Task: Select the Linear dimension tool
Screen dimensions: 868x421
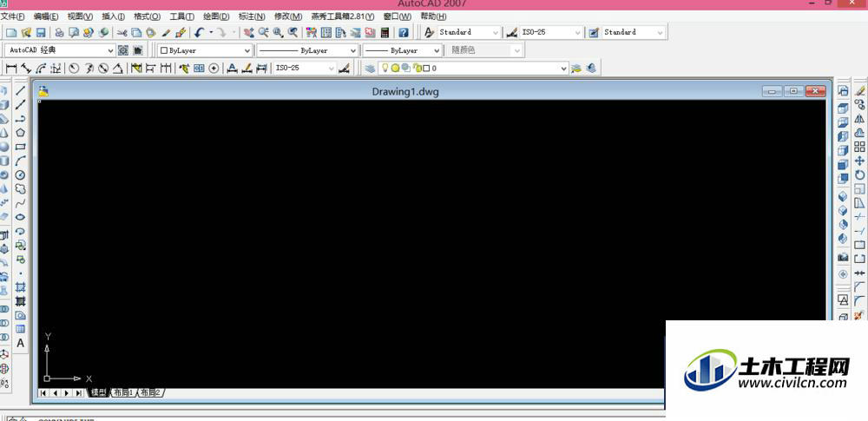Action: pos(11,68)
